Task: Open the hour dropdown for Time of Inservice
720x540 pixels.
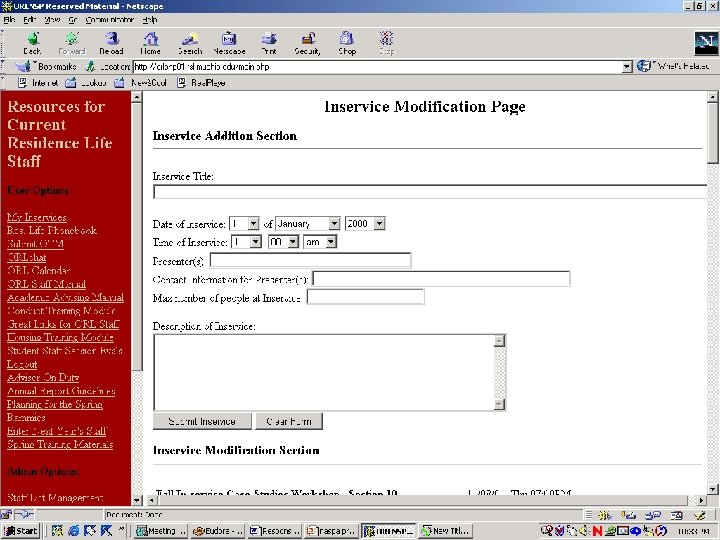Action: tap(247, 242)
